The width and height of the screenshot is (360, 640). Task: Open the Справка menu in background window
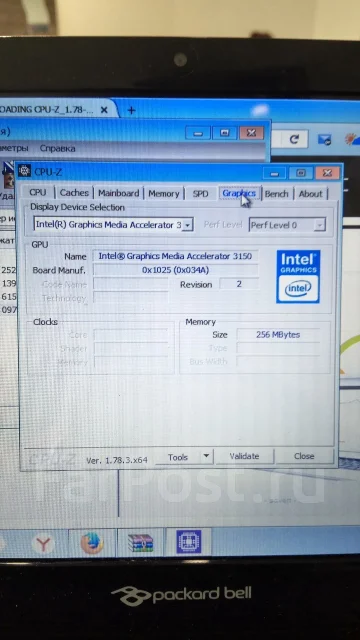(x=58, y=148)
